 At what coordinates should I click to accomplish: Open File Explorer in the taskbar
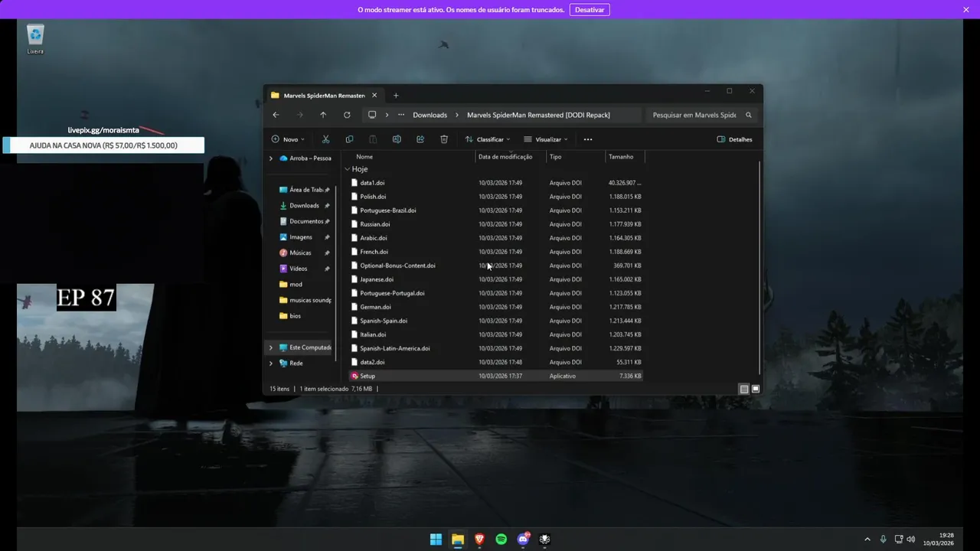click(x=457, y=539)
